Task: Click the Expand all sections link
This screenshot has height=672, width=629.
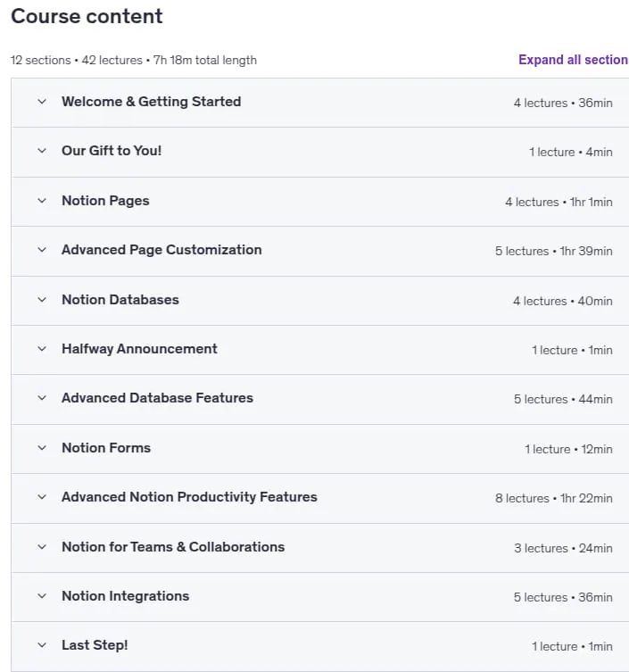Action: click(x=574, y=60)
